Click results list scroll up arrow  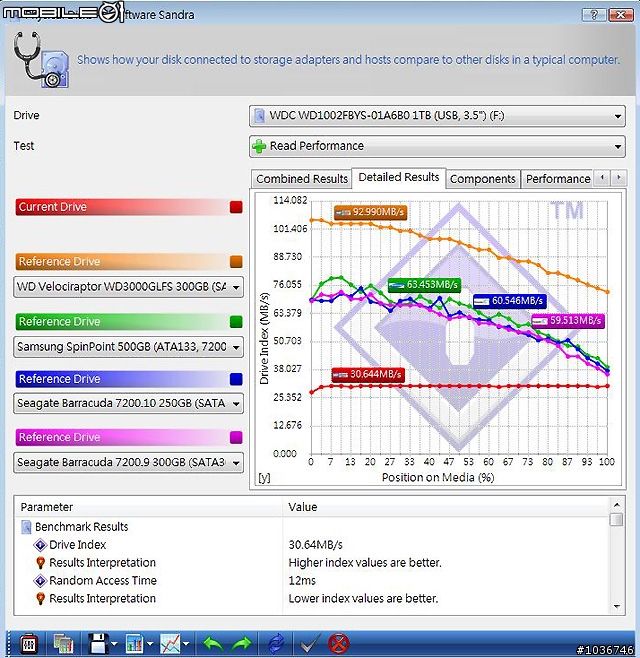(x=616, y=505)
